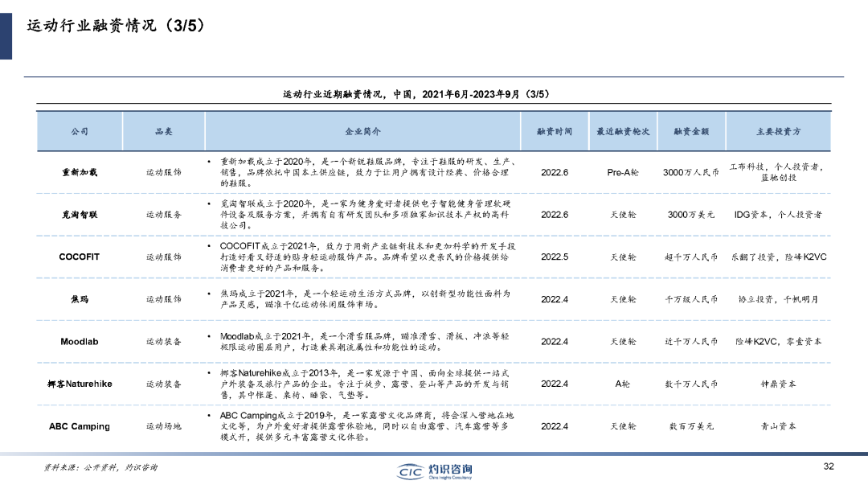
Task: Click date 2022.5 in COCOFIT row
Action: pos(555,257)
